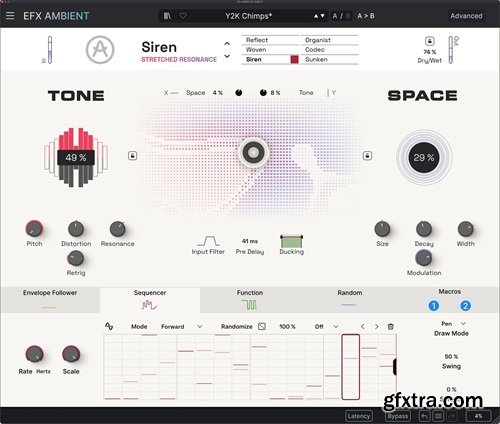Image resolution: width=500 pixels, height=424 pixels.
Task: Click the Arturia logo circle
Action: point(100,50)
